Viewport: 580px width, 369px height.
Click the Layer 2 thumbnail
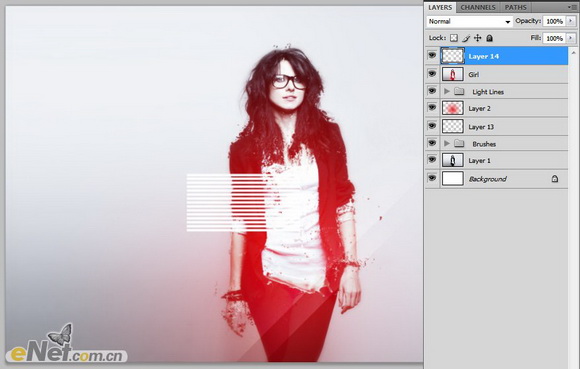click(x=453, y=108)
